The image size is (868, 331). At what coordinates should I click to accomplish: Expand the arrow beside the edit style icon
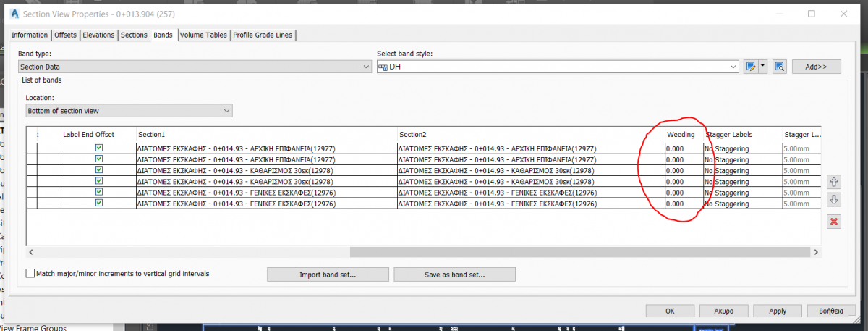click(762, 67)
